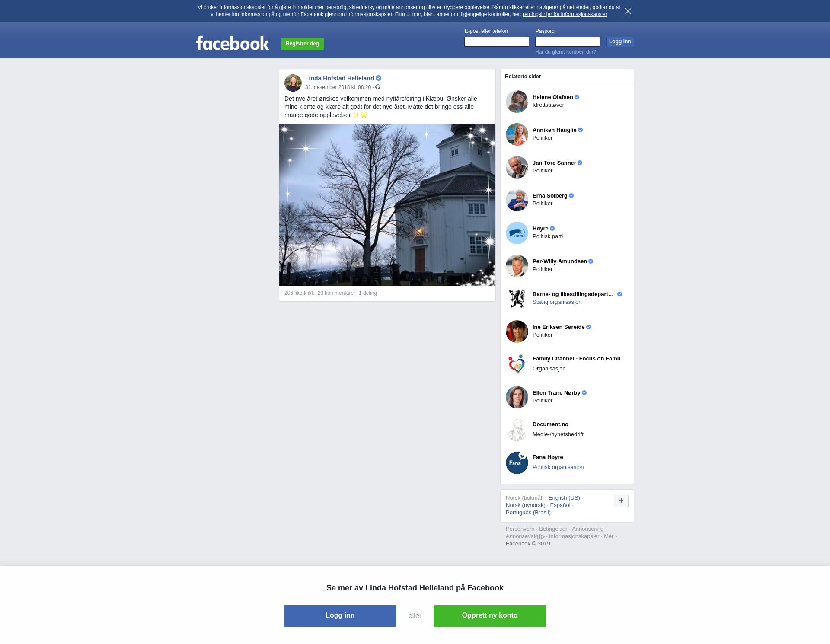Open the Fana Høyre logo
830x644 pixels.
coord(517,463)
